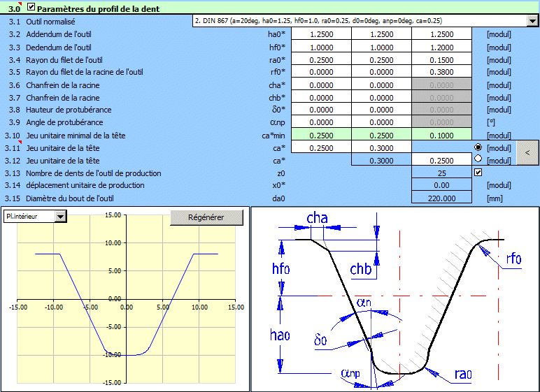The image size is (540, 392).
Task: Click the ca* row 3.11 second-column field 0.3000
Action: (381, 148)
